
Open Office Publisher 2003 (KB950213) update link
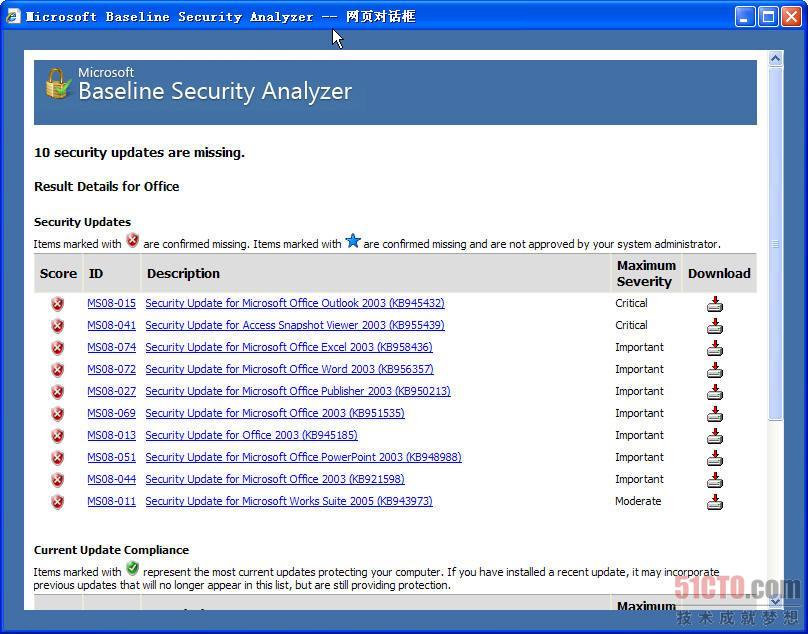[x=298, y=391]
